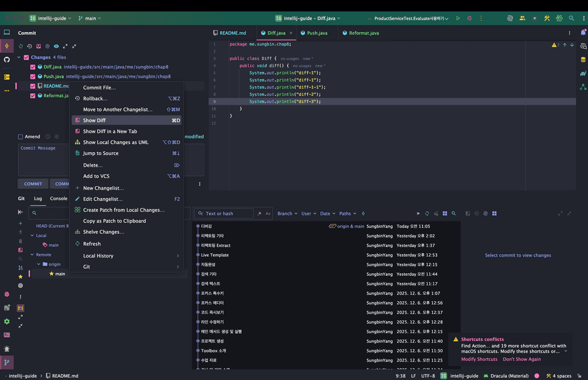Switch to the Reformat.java editor tab
This screenshot has width=588, height=380.
[x=363, y=33]
